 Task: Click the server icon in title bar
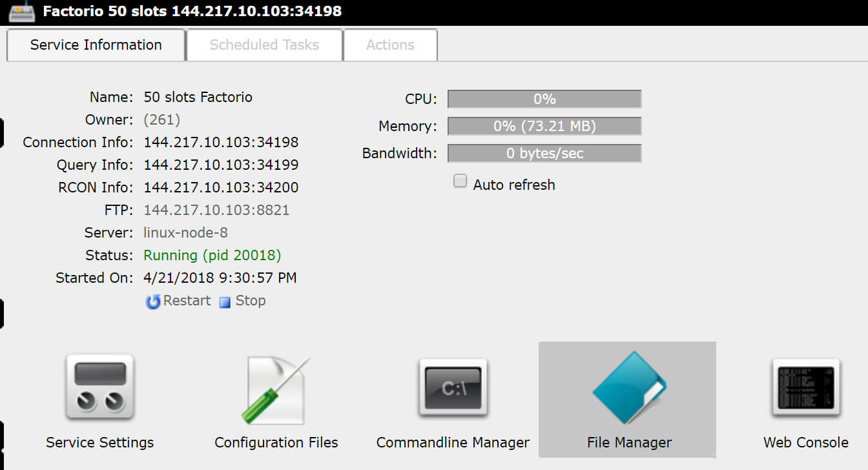(x=21, y=11)
